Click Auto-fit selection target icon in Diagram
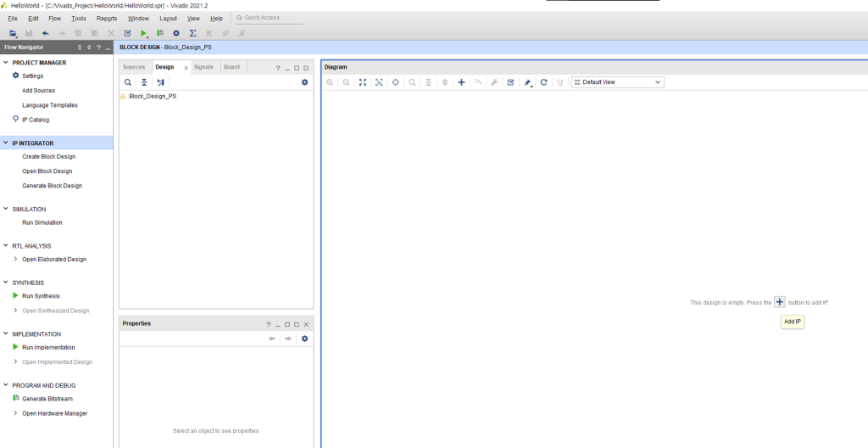868x448 pixels. pos(395,82)
